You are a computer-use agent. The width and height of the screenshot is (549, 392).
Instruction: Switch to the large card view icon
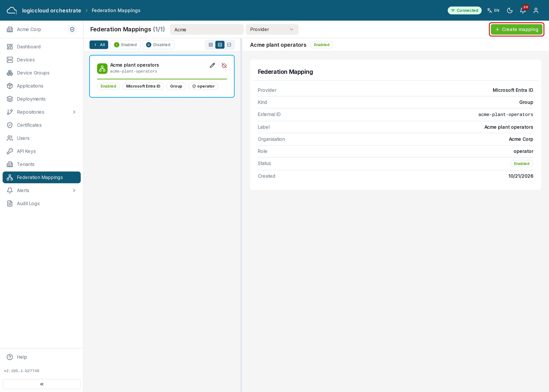[229, 45]
